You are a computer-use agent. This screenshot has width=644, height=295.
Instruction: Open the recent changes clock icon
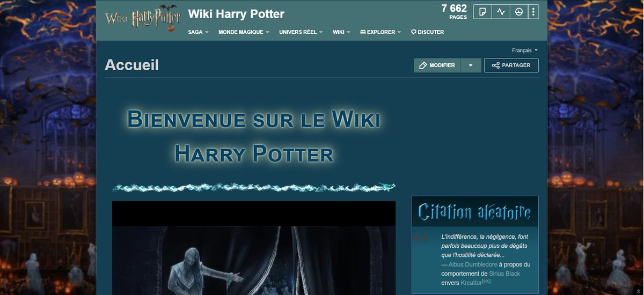(519, 12)
